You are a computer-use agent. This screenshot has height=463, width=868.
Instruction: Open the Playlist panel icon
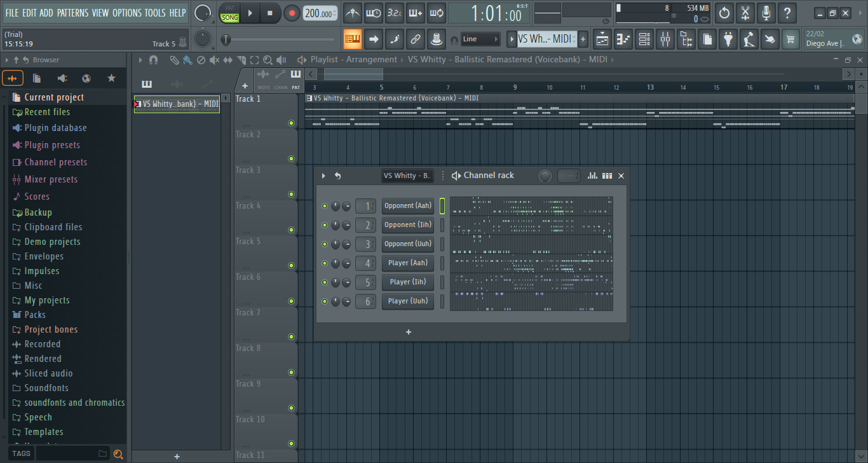point(602,39)
